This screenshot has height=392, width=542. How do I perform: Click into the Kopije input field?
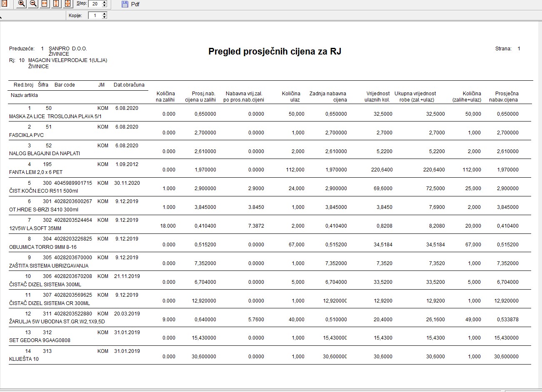click(95, 15)
